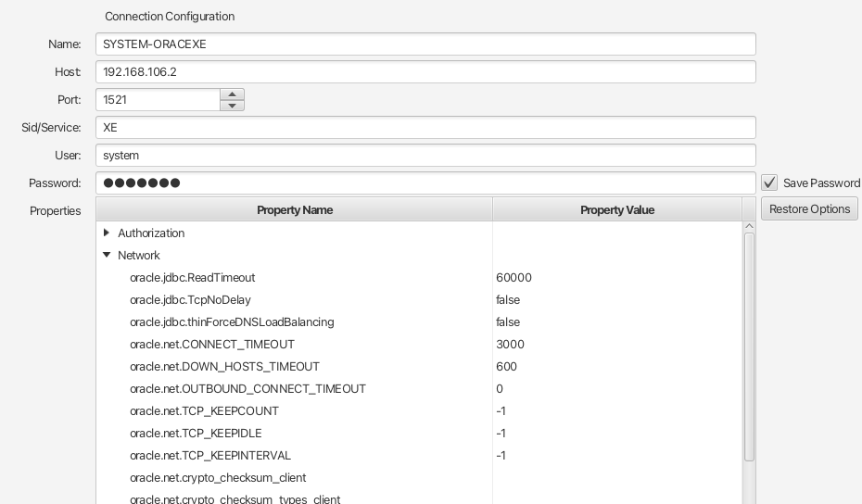
Task: Click the Port number field
Action: [158, 99]
